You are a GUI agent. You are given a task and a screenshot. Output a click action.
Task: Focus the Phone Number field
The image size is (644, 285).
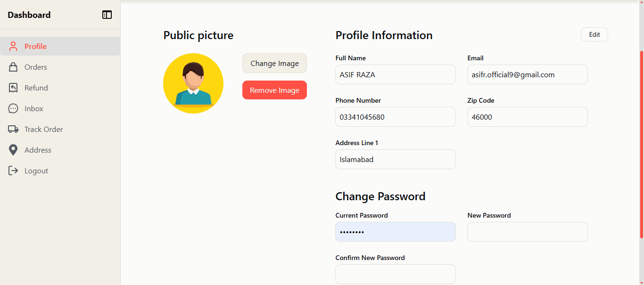pyautogui.click(x=395, y=117)
